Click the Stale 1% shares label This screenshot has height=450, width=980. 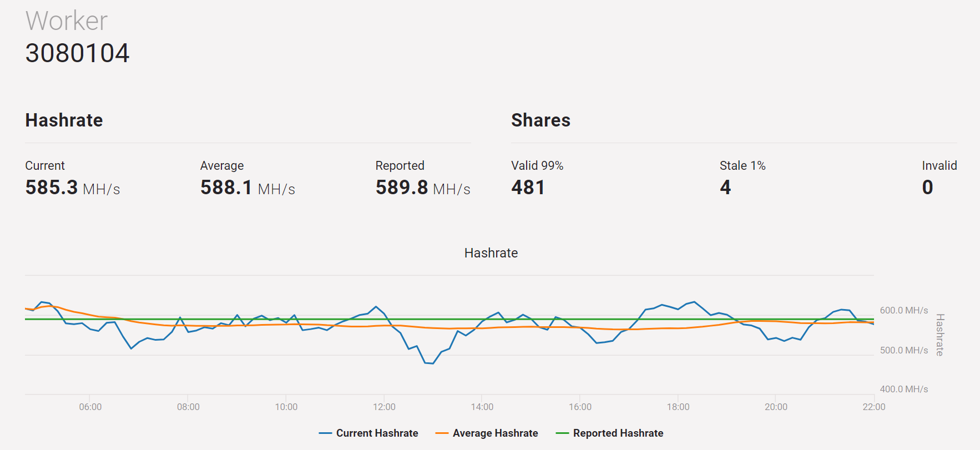[x=742, y=165]
